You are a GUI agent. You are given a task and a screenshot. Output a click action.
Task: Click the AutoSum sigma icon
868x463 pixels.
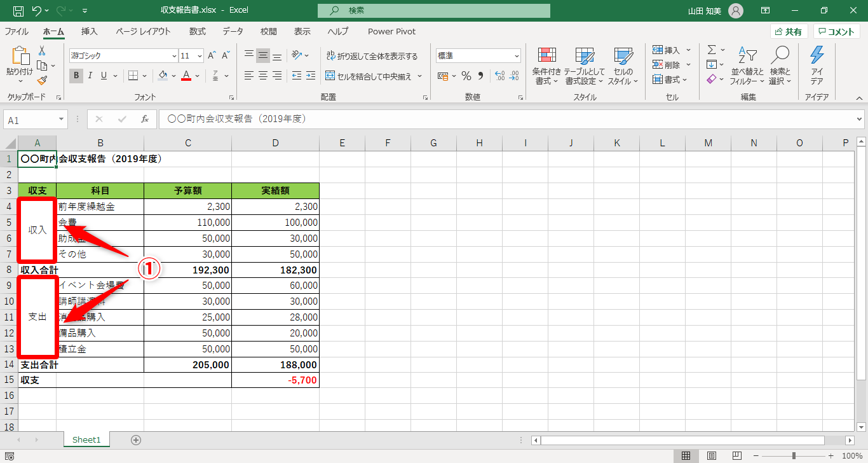[x=712, y=50]
